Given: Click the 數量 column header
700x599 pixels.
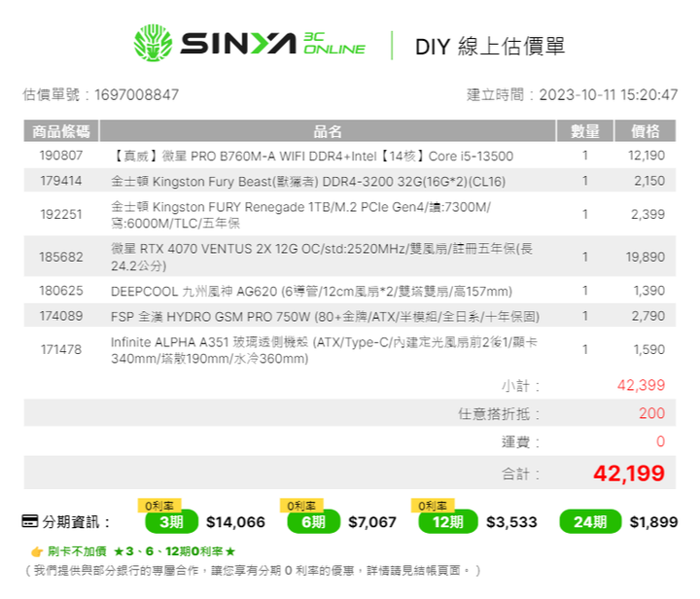Looking at the screenshot, I should pyautogui.click(x=585, y=131).
